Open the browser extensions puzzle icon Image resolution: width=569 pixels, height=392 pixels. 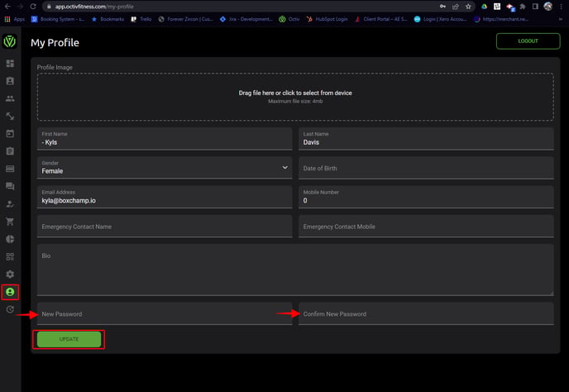coord(523,6)
